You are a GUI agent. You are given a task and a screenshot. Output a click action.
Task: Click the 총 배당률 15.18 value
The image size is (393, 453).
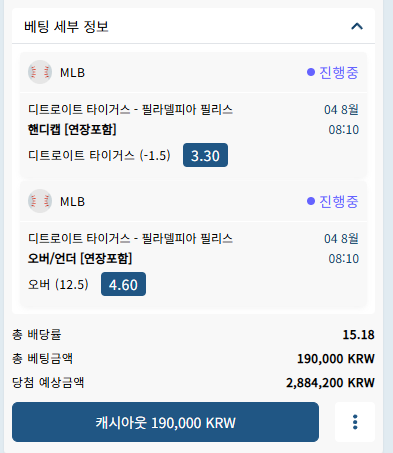click(x=359, y=335)
